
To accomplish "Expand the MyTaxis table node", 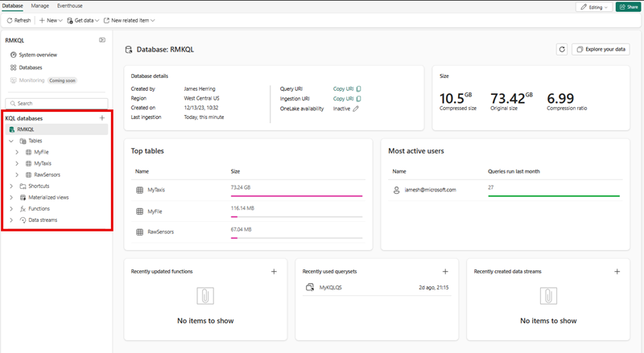I will pos(17,163).
